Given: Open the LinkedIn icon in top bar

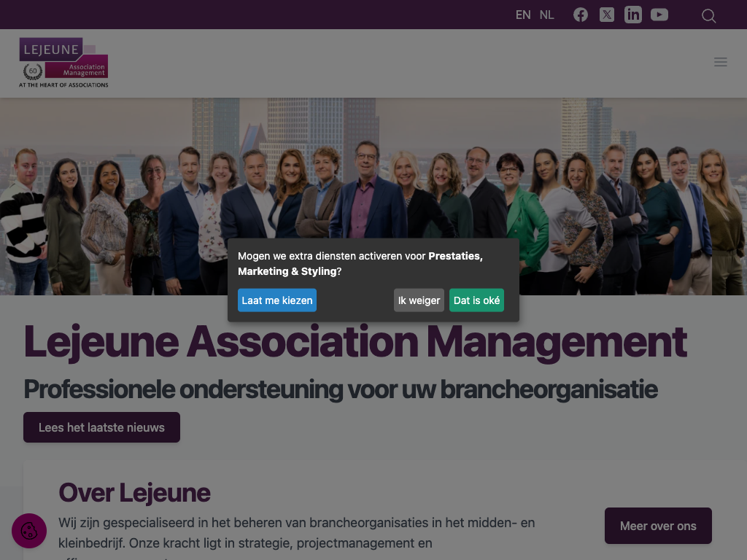Looking at the screenshot, I should tap(633, 15).
